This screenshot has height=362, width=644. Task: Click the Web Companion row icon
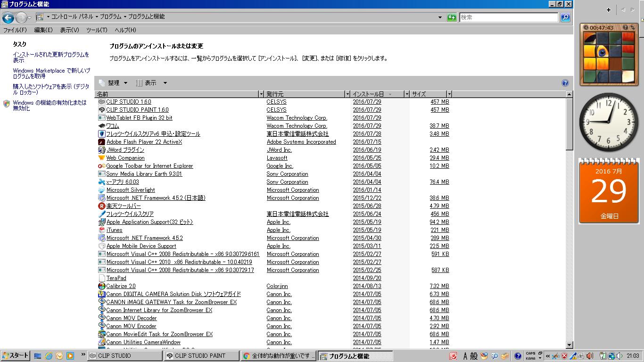101,158
